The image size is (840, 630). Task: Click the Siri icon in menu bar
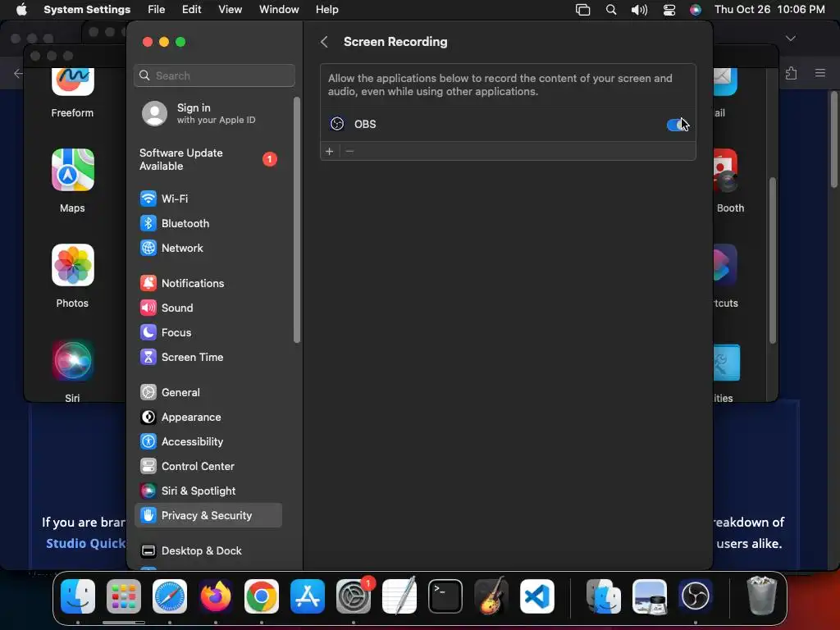[x=696, y=10]
